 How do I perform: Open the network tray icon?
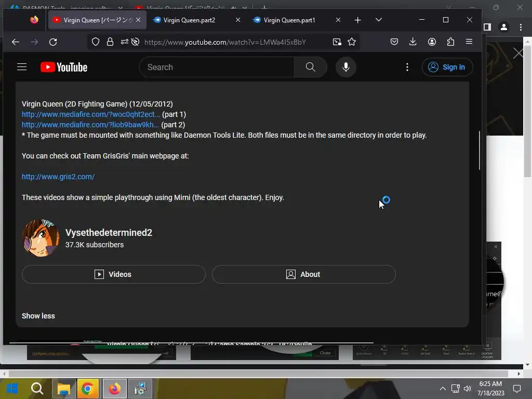pos(455,389)
